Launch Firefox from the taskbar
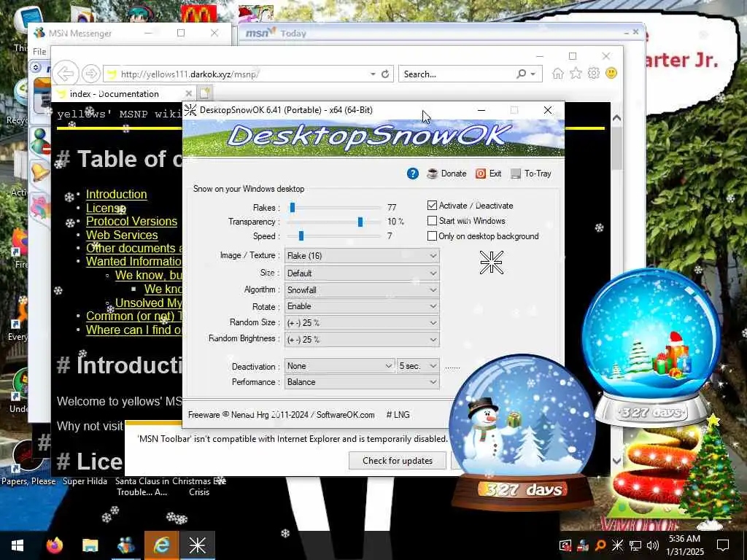Screen dimensions: 747x560 [55, 545]
